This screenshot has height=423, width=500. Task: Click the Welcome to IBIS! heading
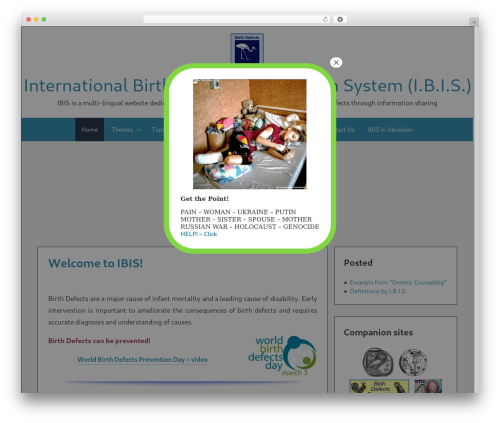95,263
